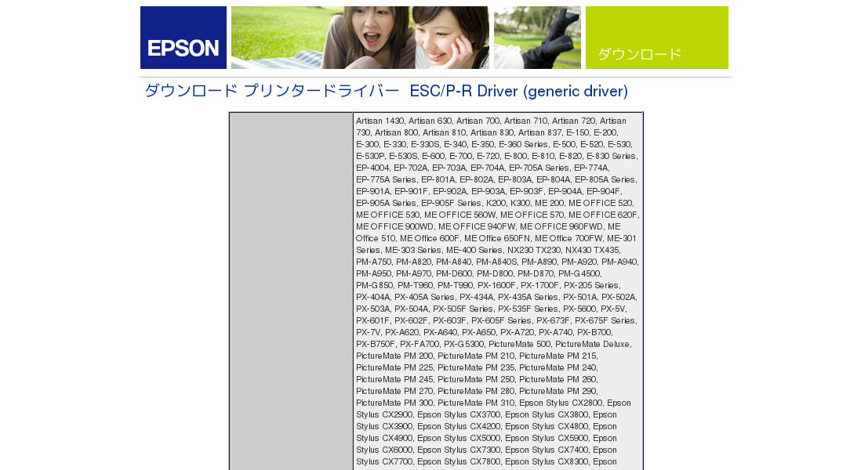The image size is (868, 470).
Task: Select the "PM-A750" model
Action: 374,262
